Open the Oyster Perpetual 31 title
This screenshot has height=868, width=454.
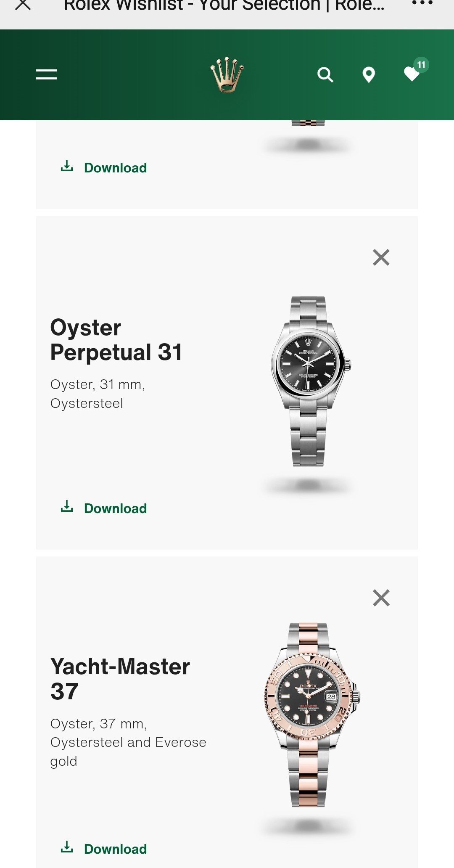[x=116, y=340]
